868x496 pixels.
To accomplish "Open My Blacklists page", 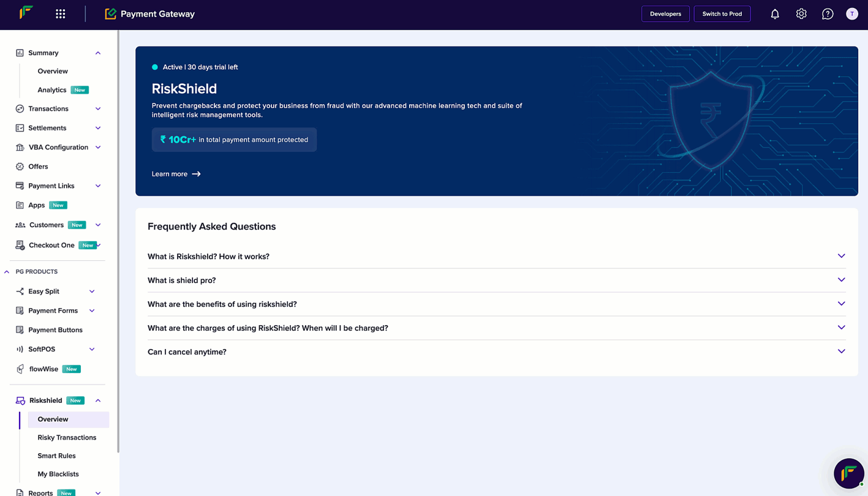I will point(58,474).
